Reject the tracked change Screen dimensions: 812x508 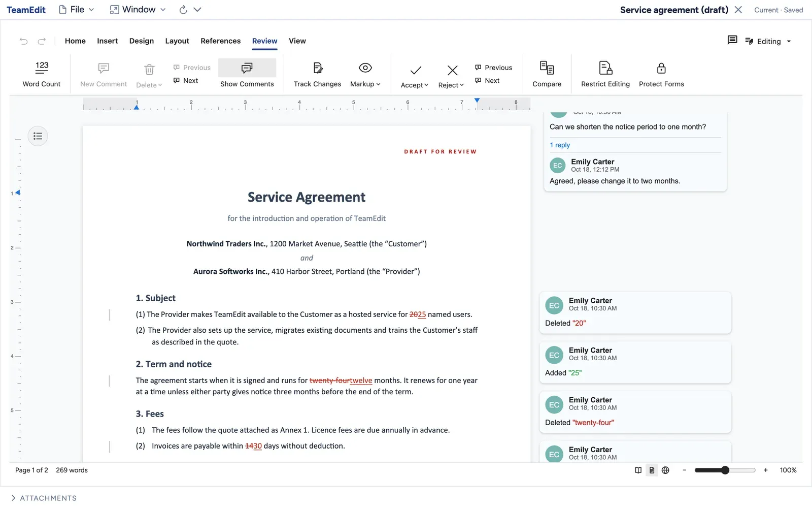coord(451,76)
